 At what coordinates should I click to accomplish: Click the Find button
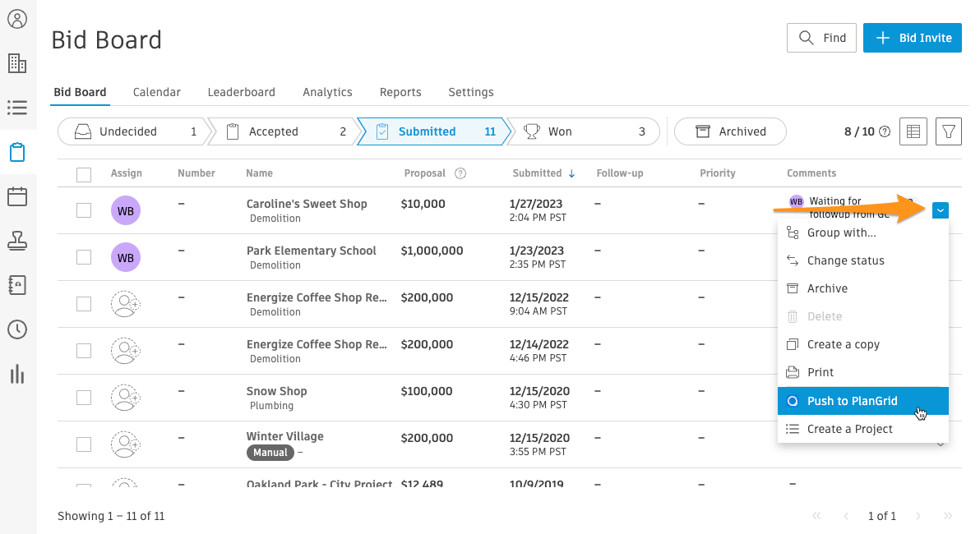point(821,38)
